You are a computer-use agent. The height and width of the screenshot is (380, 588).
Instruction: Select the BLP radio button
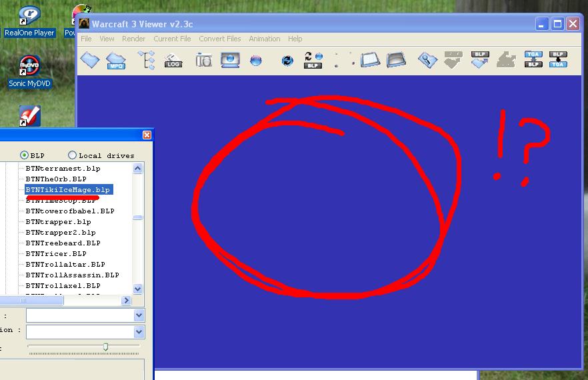[x=25, y=155]
